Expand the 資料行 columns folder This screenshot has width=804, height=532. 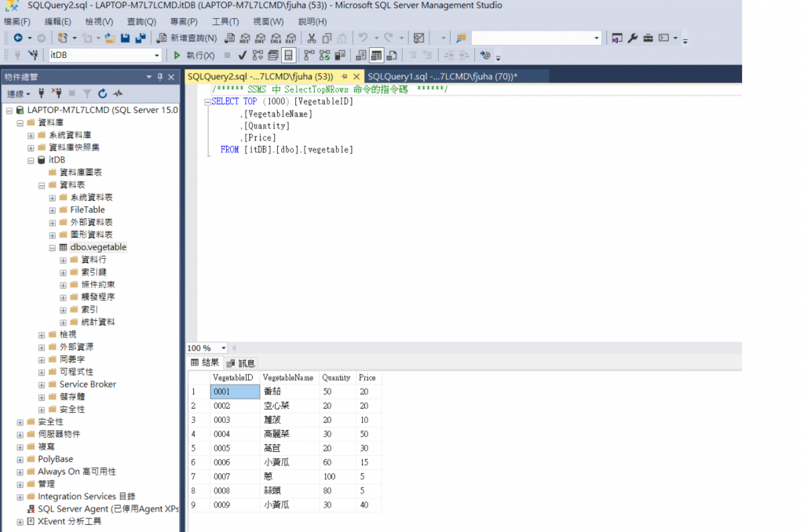(63, 261)
